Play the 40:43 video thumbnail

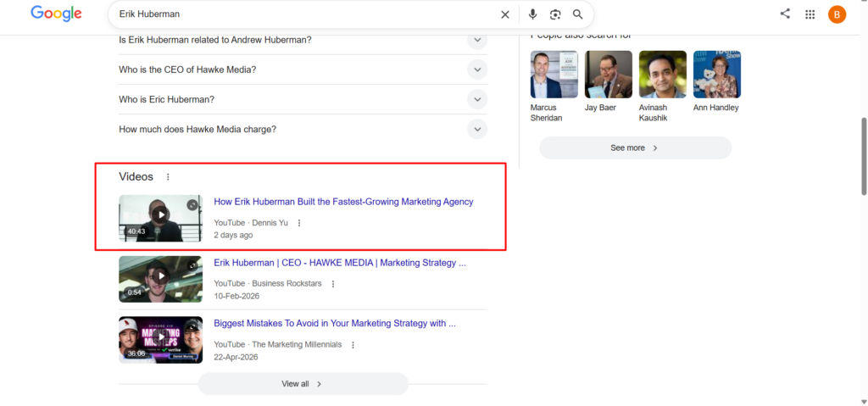(x=160, y=218)
